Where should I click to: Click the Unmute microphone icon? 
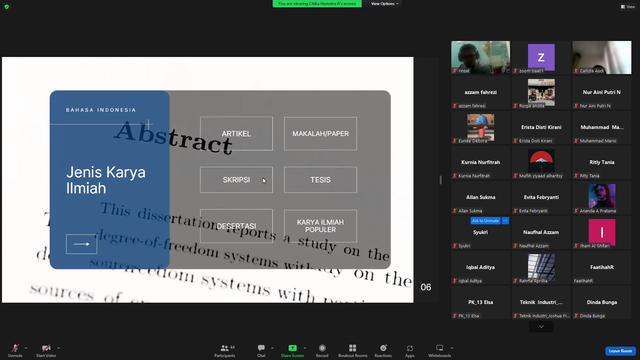coord(15,348)
